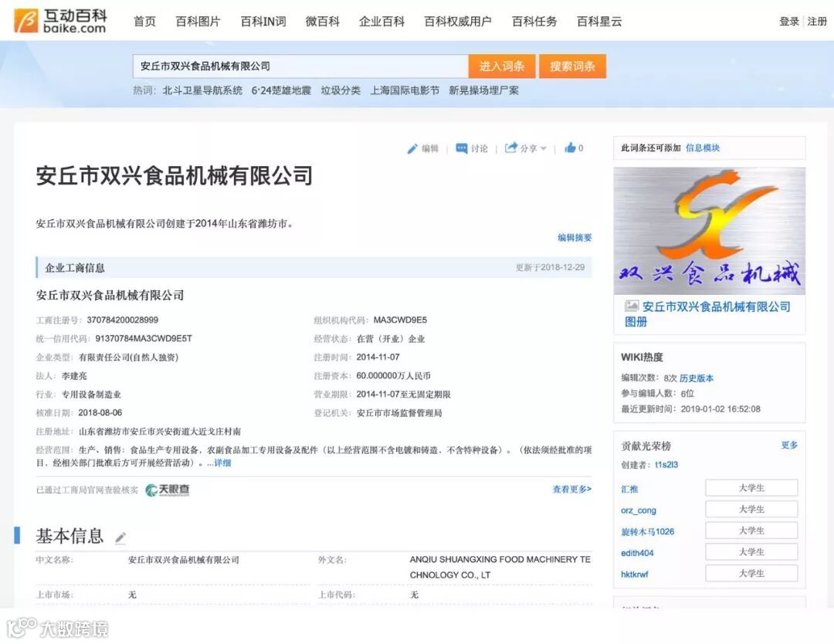Click the 天眼查 logo
The width and height of the screenshot is (834, 644).
[x=168, y=490]
